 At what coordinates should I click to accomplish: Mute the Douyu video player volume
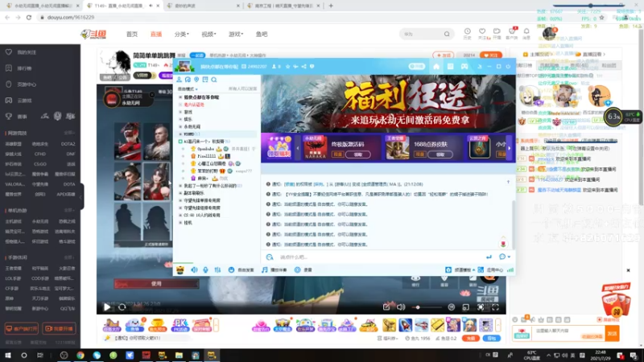pos(401,307)
